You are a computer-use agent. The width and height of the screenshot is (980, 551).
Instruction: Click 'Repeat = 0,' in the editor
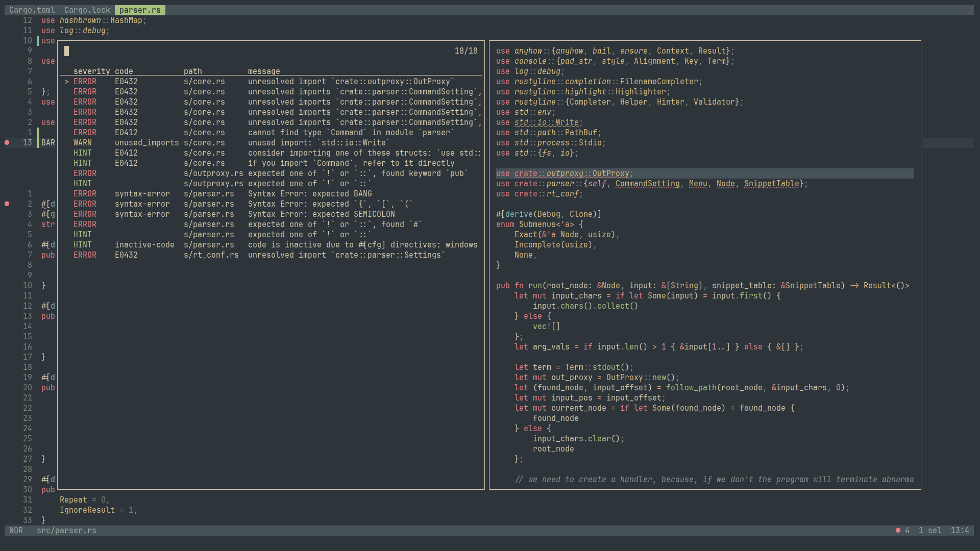click(x=85, y=500)
